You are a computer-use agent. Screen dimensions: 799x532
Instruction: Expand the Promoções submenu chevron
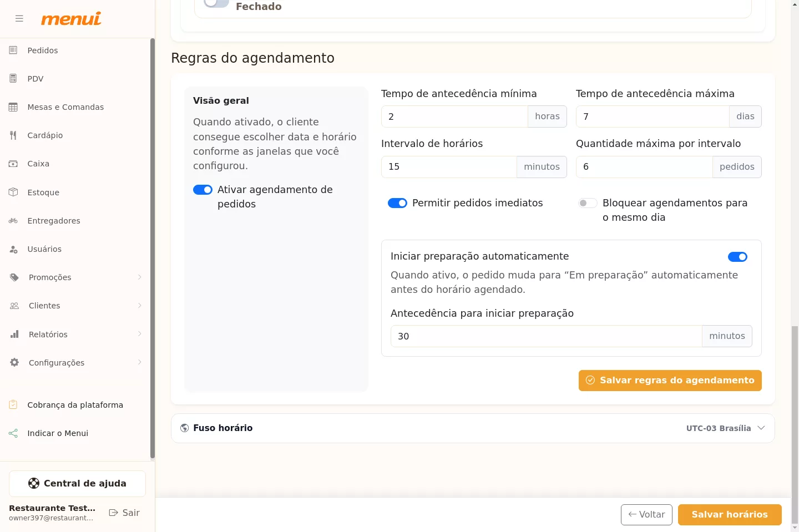point(139,277)
